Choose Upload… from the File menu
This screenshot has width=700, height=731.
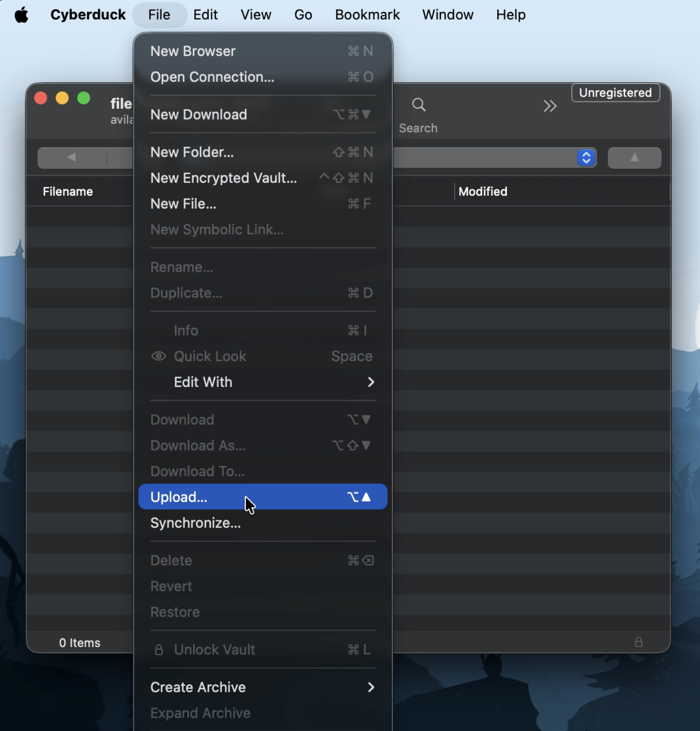tap(262, 497)
